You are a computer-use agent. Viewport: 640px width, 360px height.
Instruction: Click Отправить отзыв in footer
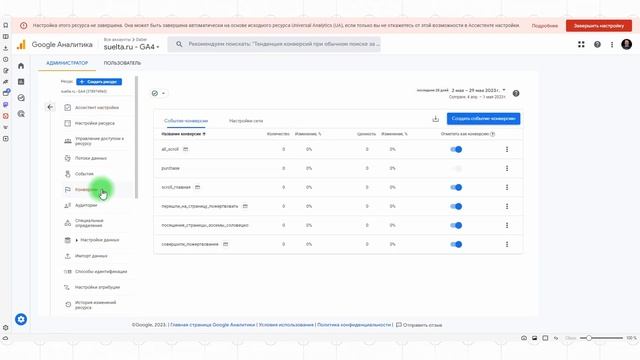[x=419, y=325]
